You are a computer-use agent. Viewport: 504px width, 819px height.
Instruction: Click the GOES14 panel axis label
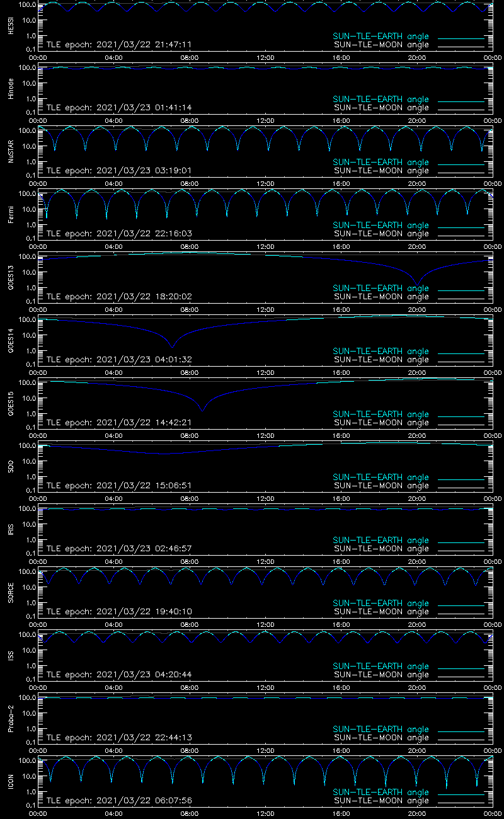tap(11, 341)
